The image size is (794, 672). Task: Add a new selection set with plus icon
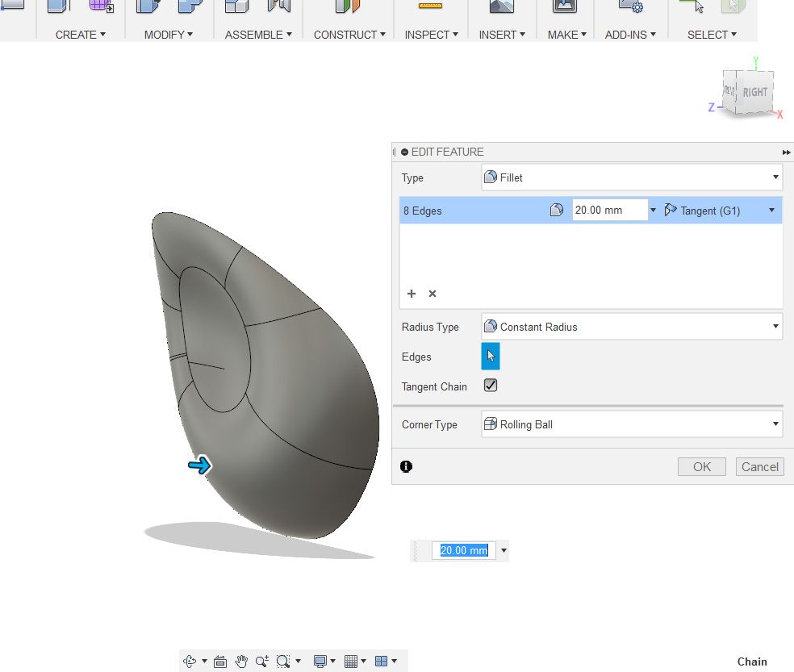412,294
